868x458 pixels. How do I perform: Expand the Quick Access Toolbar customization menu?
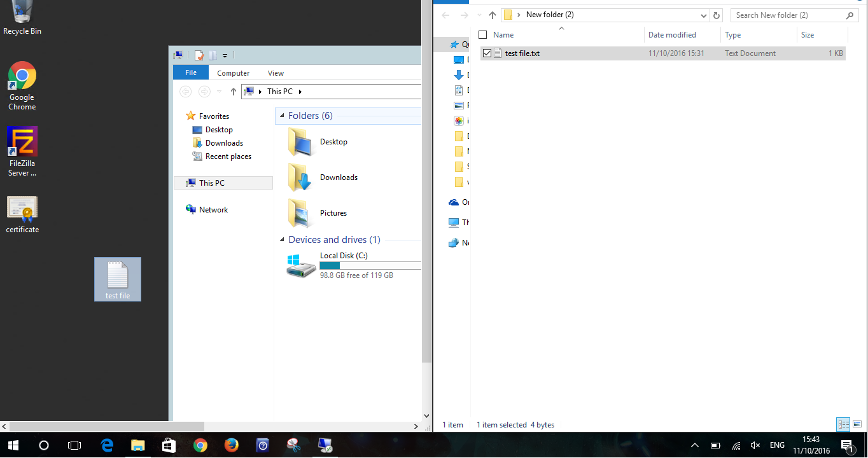(x=225, y=56)
